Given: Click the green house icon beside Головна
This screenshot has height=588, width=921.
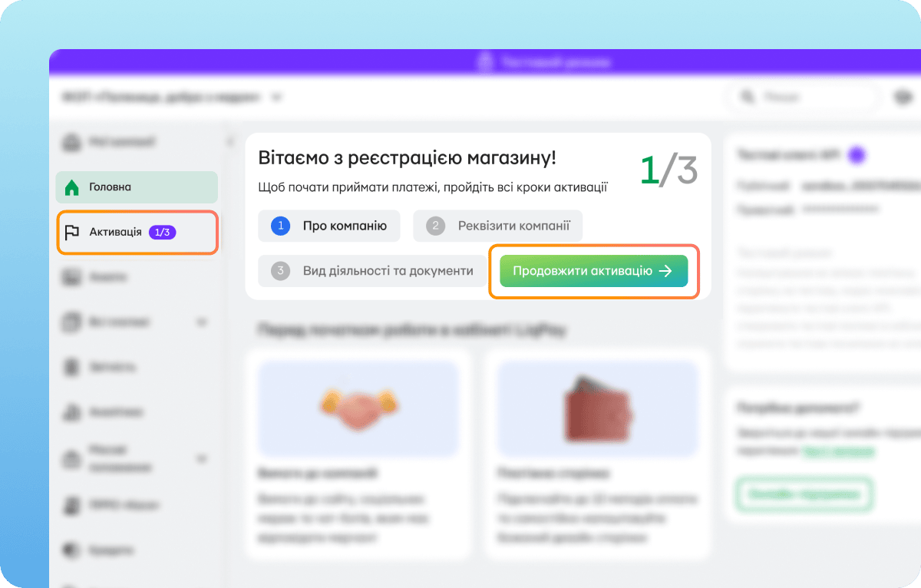Looking at the screenshot, I should 71,187.
